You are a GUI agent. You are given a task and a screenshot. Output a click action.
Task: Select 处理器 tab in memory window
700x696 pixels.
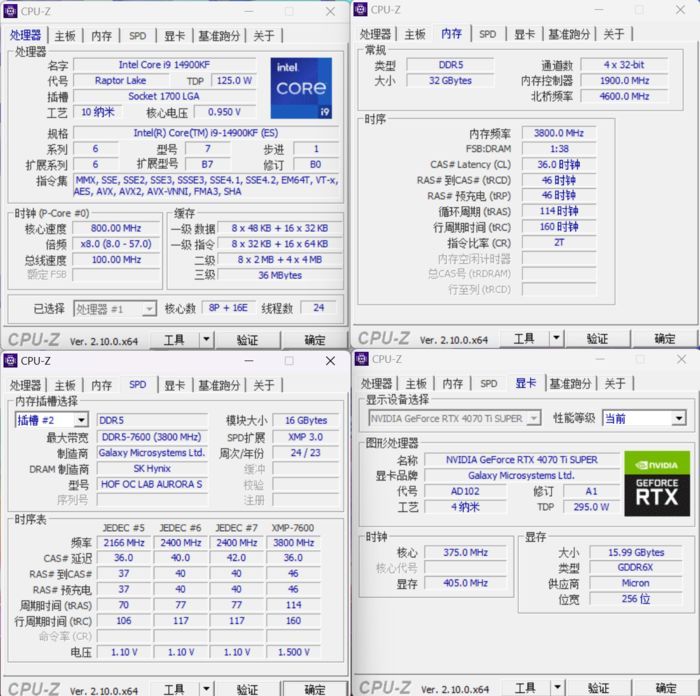[x=375, y=34]
